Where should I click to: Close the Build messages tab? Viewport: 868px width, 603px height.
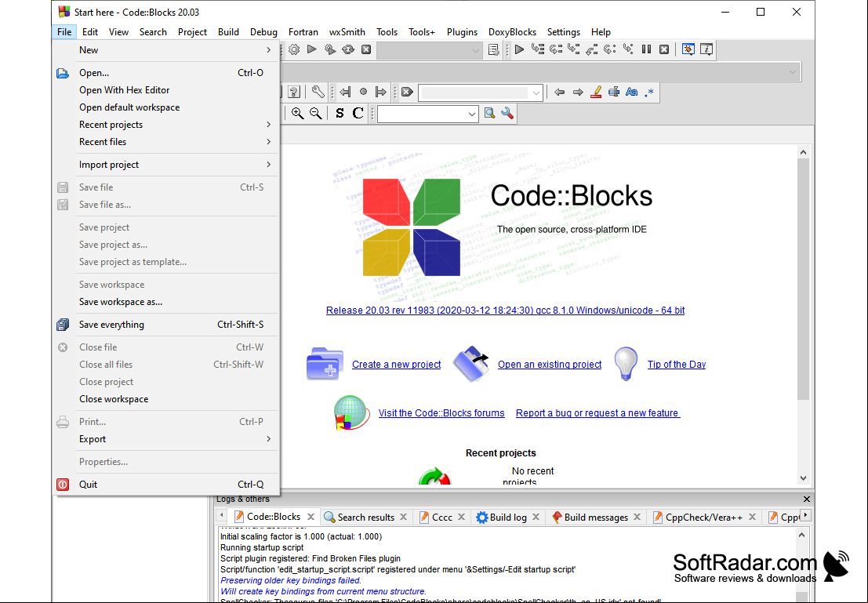click(637, 518)
